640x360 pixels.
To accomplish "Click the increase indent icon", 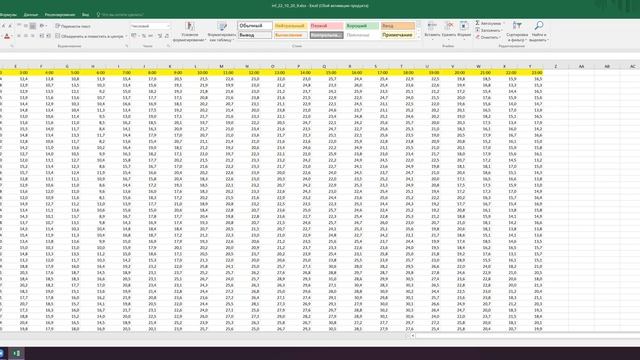I will [48, 36].
